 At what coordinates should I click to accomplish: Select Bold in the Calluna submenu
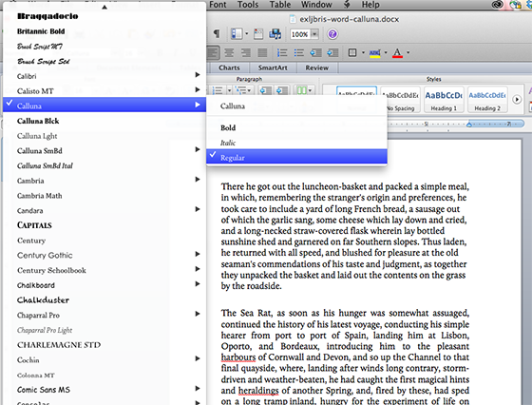click(296, 127)
